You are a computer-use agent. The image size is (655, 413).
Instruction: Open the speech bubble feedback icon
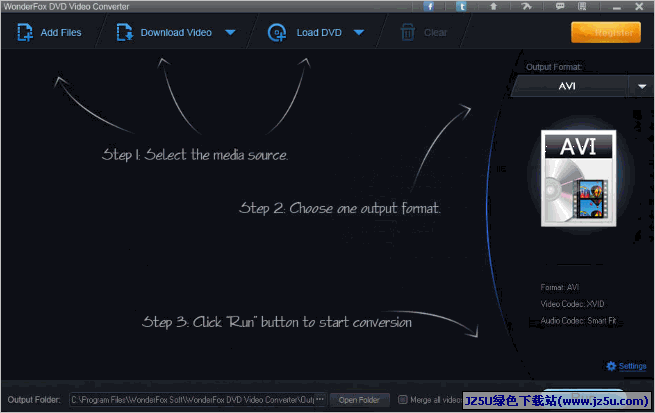[x=560, y=6]
